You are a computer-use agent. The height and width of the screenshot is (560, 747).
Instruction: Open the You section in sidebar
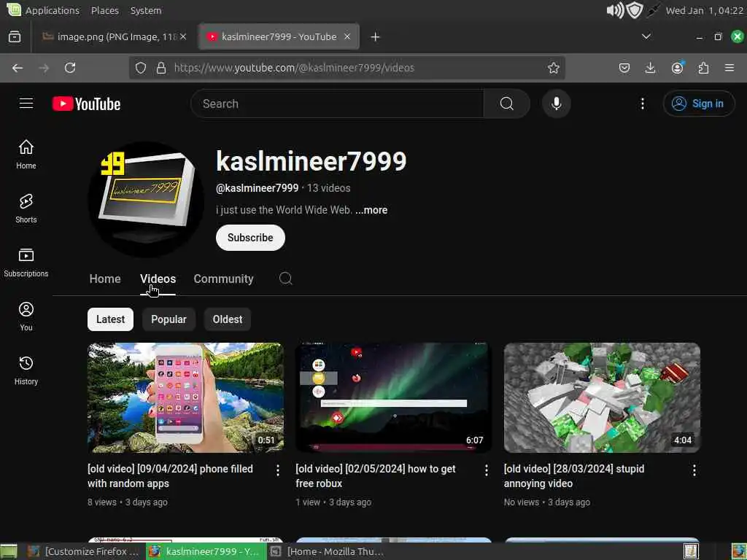pyautogui.click(x=26, y=316)
